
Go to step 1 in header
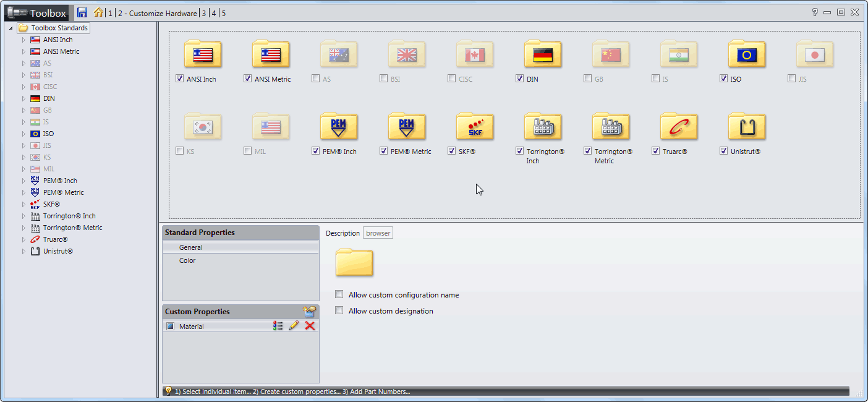coord(110,13)
